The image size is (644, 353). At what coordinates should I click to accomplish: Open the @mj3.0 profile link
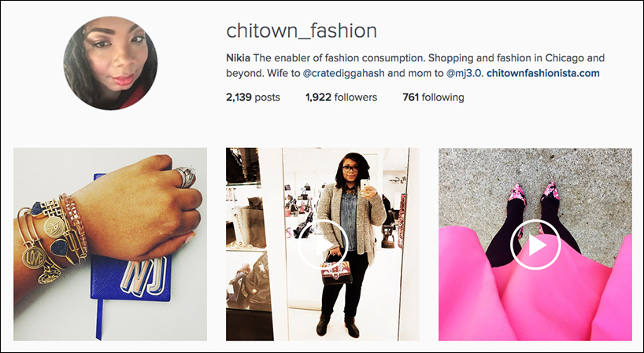point(464,73)
